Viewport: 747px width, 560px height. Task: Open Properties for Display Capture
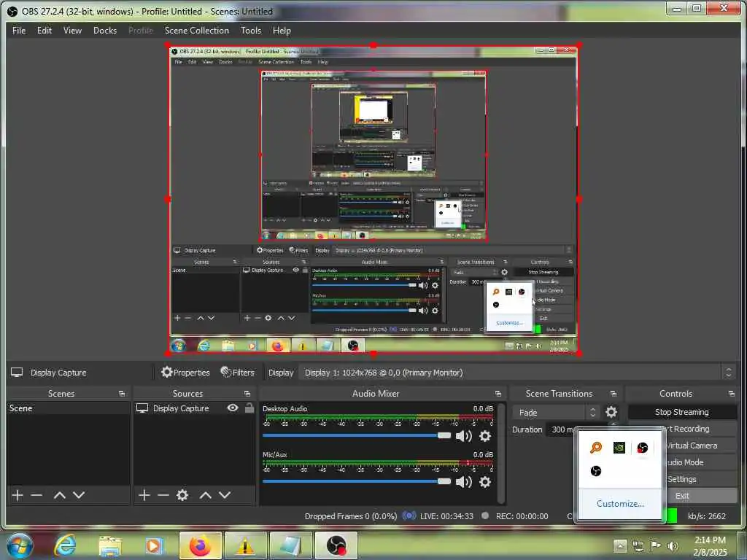[x=185, y=373]
